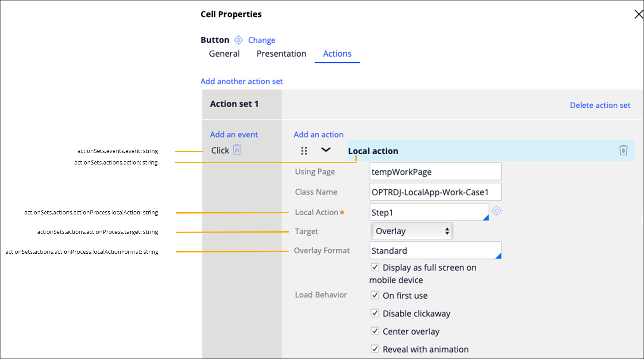Click the target icon next to Button

(x=239, y=40)
